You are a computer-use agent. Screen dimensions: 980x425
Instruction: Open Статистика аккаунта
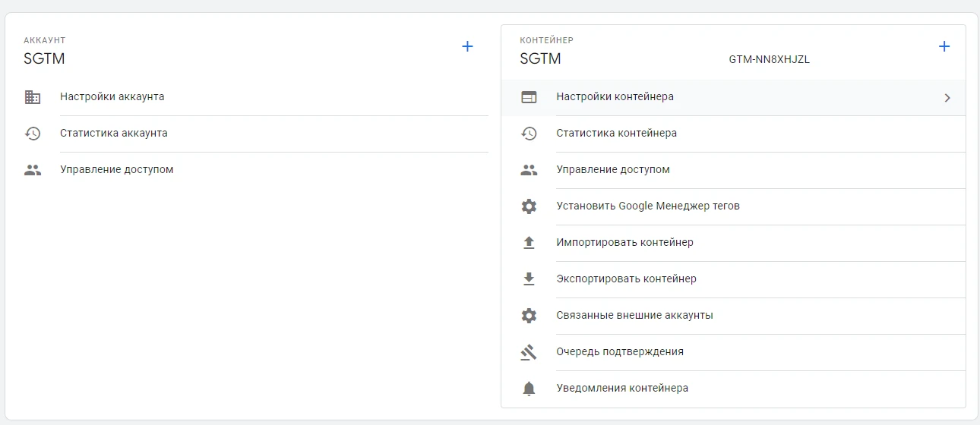[x=114, y=134]
